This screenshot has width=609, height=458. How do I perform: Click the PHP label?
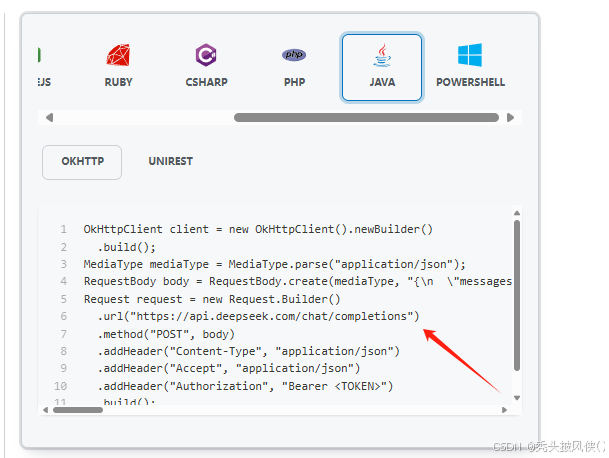294,82
